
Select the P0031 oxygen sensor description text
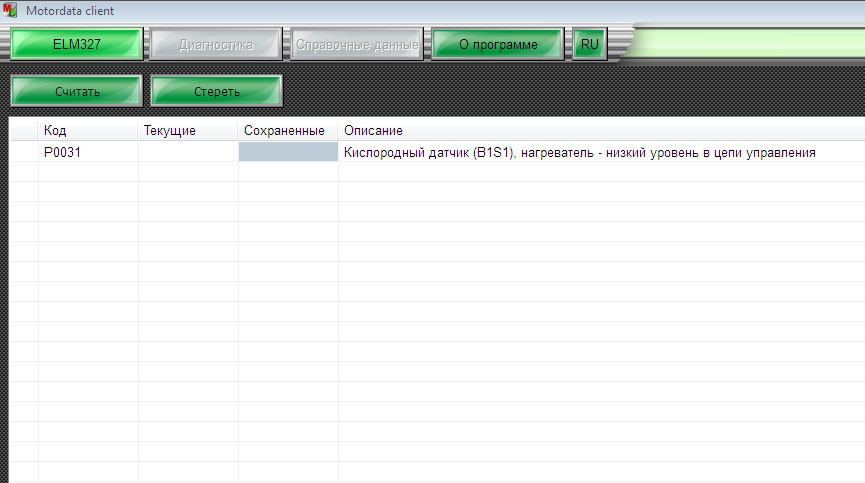tap(579, 152)
